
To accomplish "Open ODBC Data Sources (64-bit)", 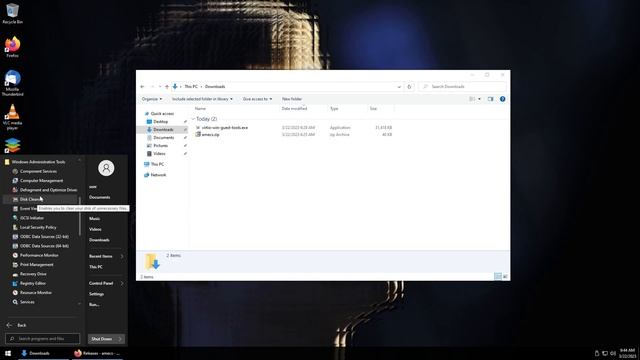I will [44, 246].
